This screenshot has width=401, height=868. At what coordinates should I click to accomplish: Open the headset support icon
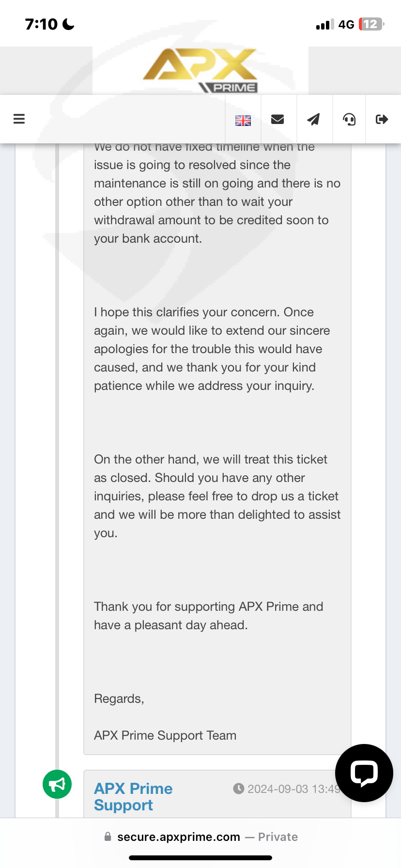coord(349,119)
